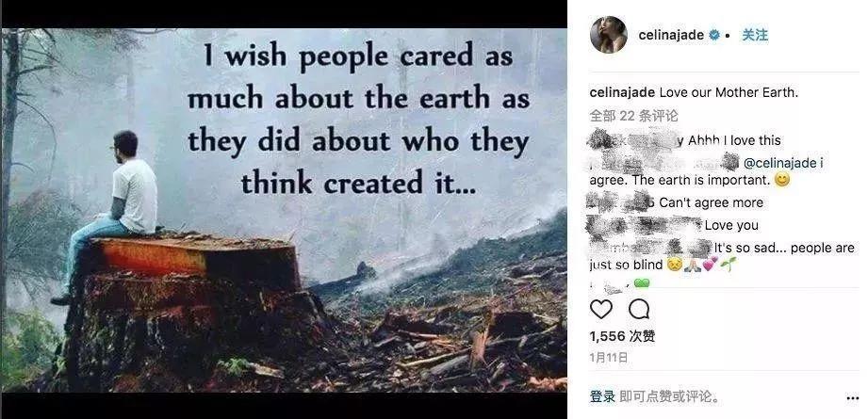Open the celinajade profile picture avatar
Screen dimensions: 868x419
pyautogui.click(x=609, y=35)
